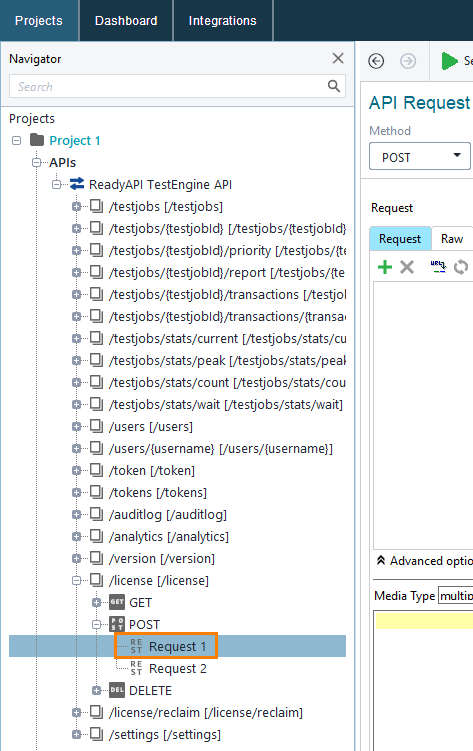
Task: Run the request with the green play button
Action: 449,61
